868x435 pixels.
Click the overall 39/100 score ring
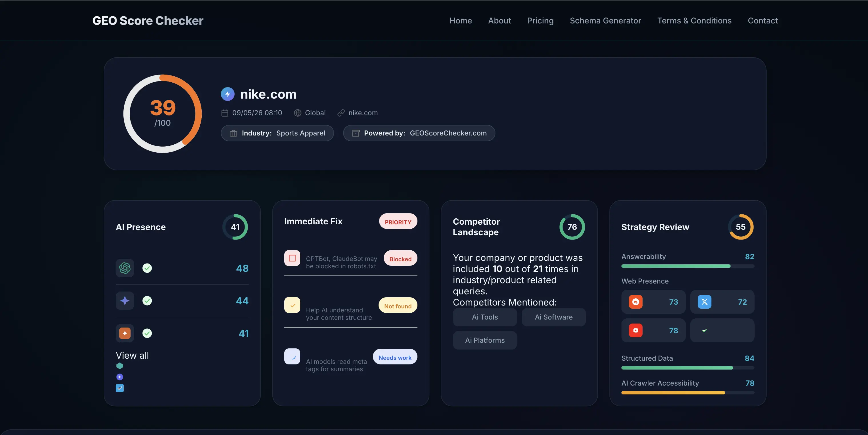click(x=162, y=113)
